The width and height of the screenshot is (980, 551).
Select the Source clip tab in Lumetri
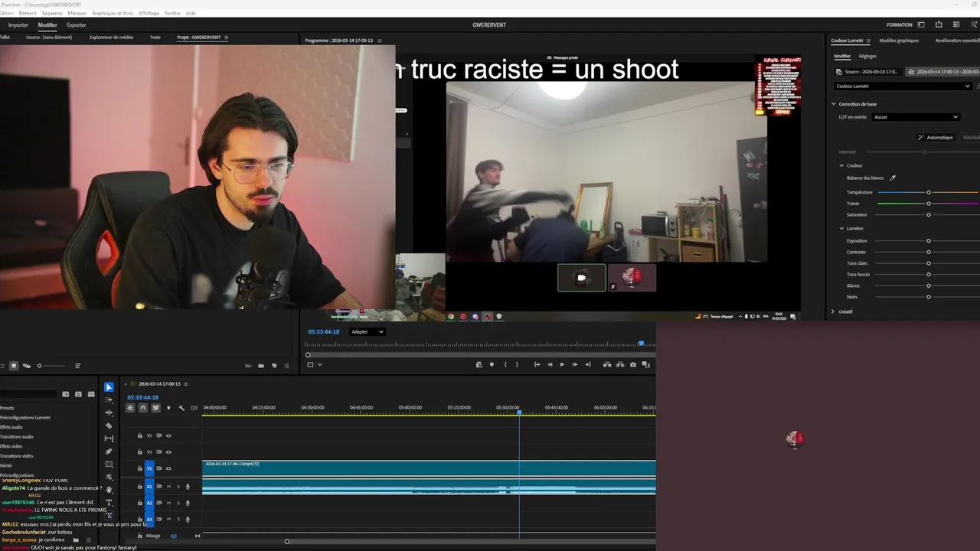(x=869, y=71)
